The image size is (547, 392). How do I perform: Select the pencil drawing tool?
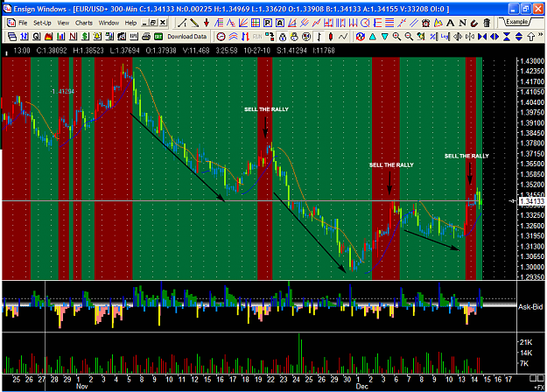194,24
